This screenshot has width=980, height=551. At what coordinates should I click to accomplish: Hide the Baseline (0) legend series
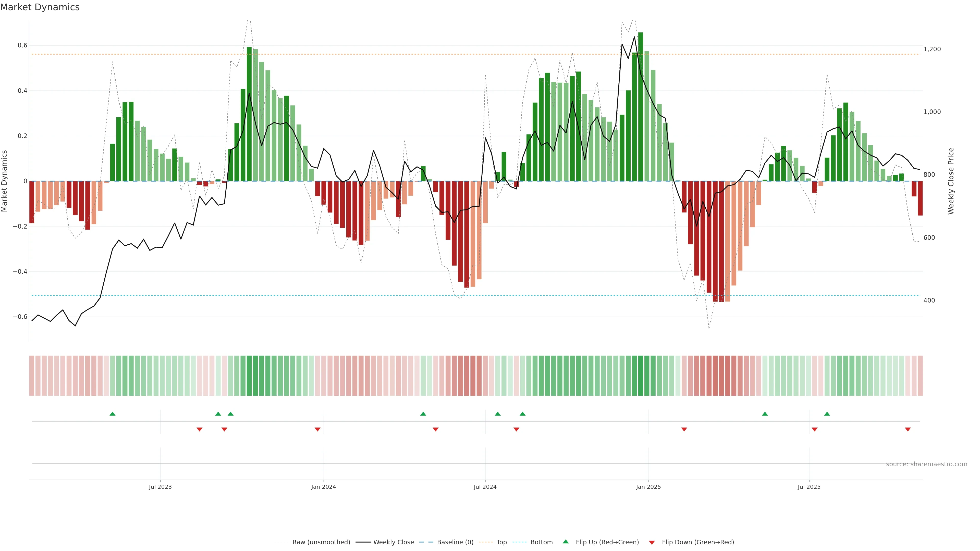[455, 542]
